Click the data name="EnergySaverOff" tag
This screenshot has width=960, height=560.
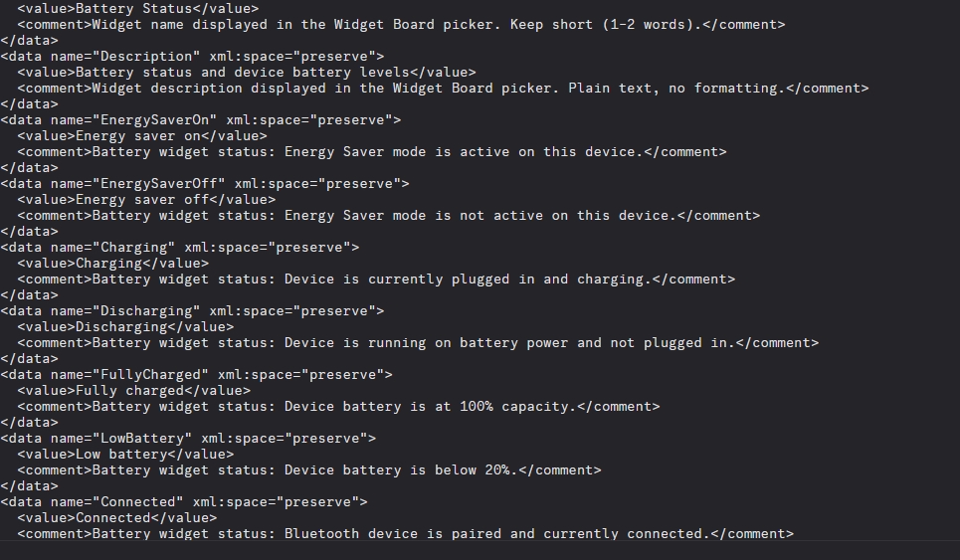[x=205, y=184]
